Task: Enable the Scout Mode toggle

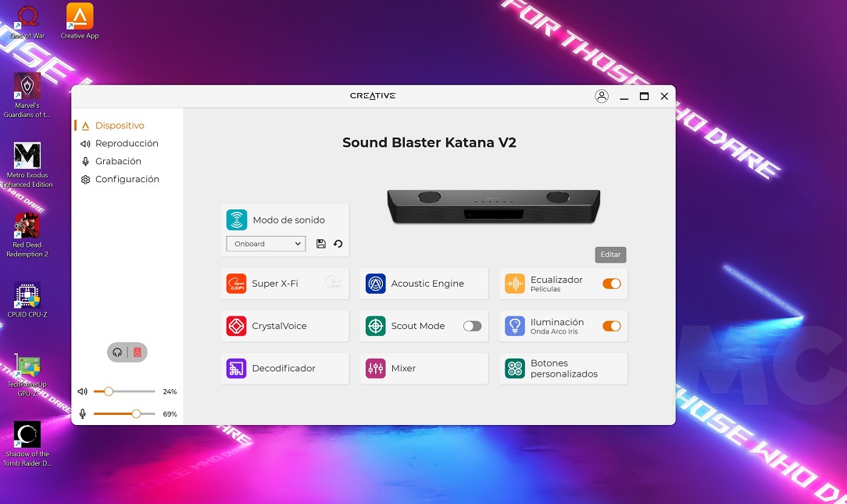Action: (x=472, y=326)
